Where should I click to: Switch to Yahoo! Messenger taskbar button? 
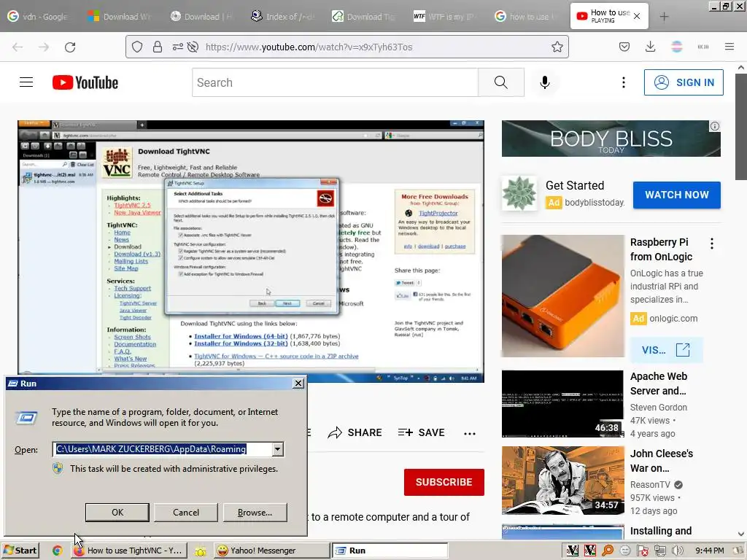(x=271, y=551)
